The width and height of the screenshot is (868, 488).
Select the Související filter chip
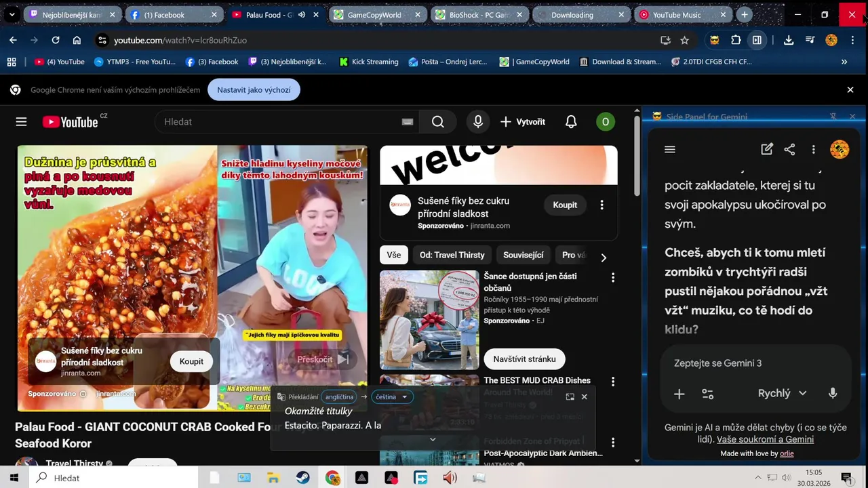523,255
